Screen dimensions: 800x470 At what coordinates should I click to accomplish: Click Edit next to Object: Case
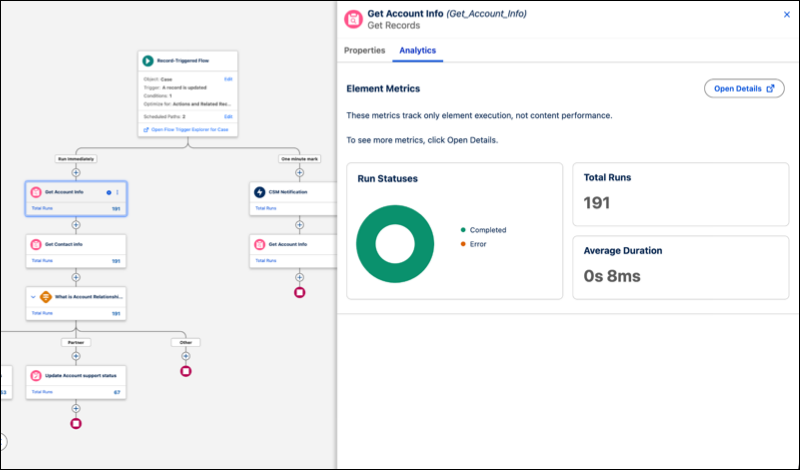tap(228, 79)
